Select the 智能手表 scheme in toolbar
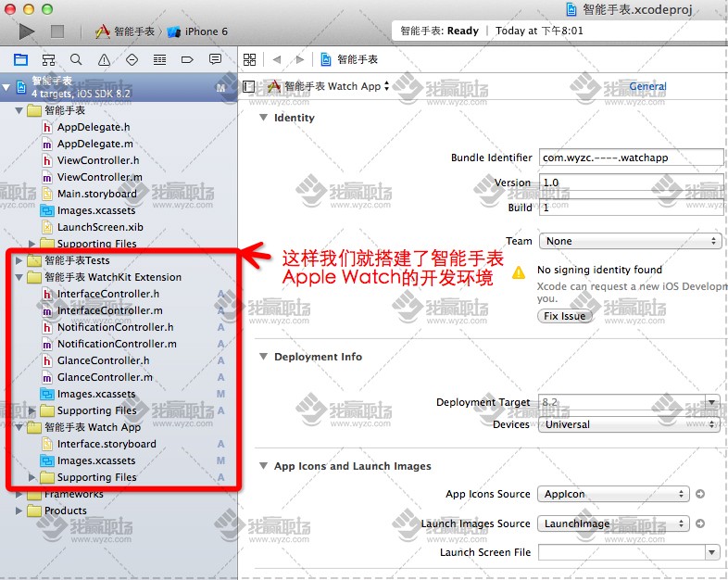The height and width of the screenshot is (580, 728). coord(125,32)
